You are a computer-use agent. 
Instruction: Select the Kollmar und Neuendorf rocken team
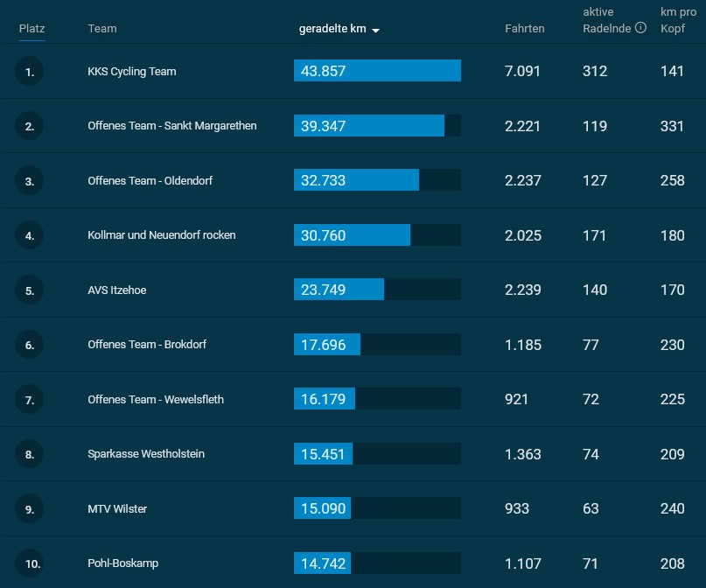pos(162,235)
